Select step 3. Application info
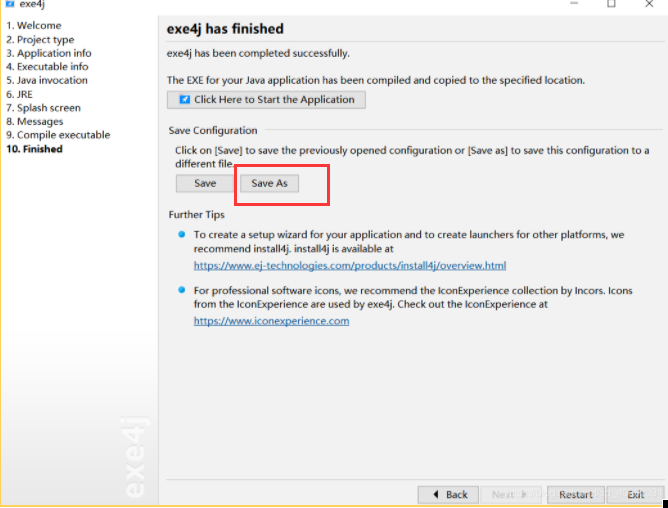668x508 pixels. pyautogui.click(x=49, y=53)
